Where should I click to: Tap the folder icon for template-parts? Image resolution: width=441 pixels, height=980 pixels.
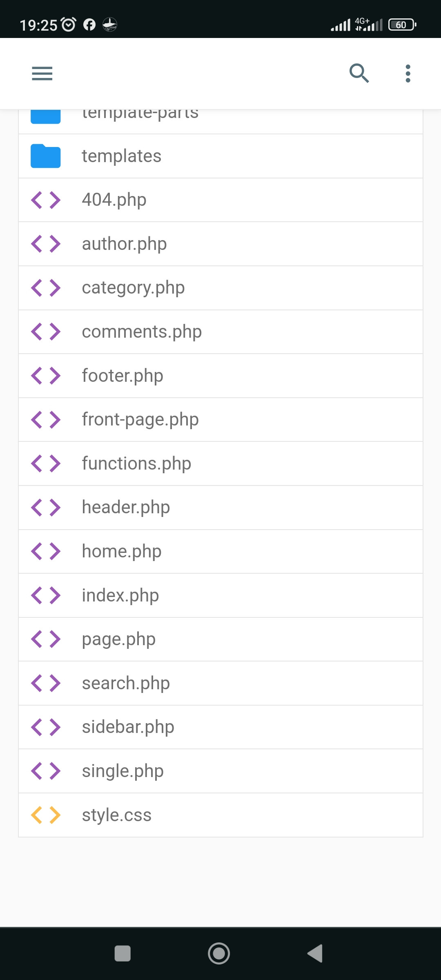pyautogui.click(x=45, y=116)
